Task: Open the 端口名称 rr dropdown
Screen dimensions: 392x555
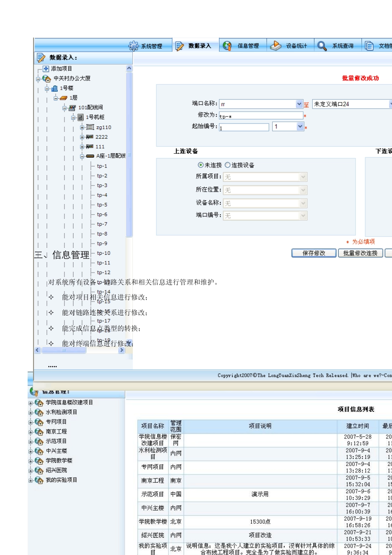Action: click(x=300, y=104)
